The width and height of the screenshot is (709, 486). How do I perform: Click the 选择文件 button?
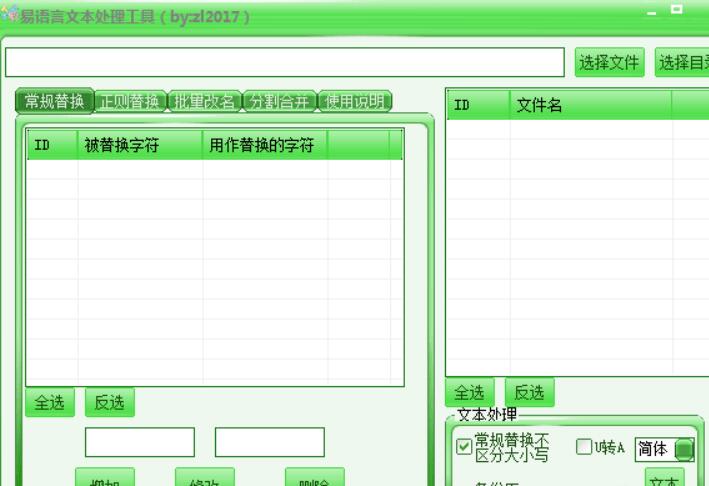pyautogui.click(x=609, y=62)
